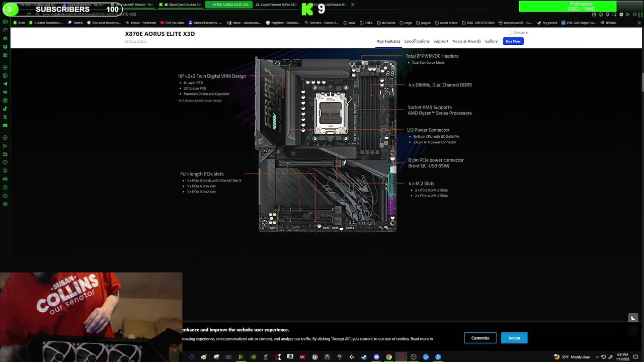Open the sidebar pinboards pin icon
644x362 pixels.
tap(5, 170)
